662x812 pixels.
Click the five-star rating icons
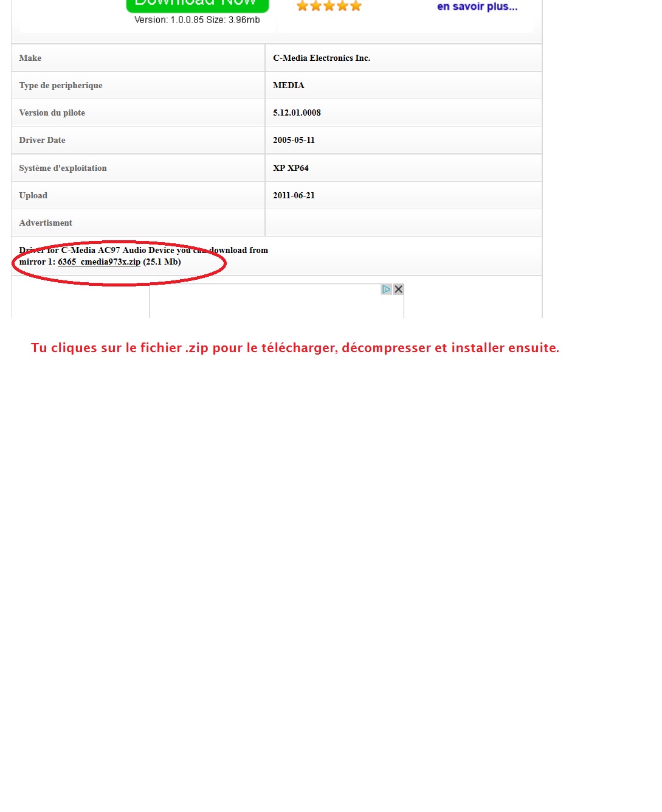[329, 6]
